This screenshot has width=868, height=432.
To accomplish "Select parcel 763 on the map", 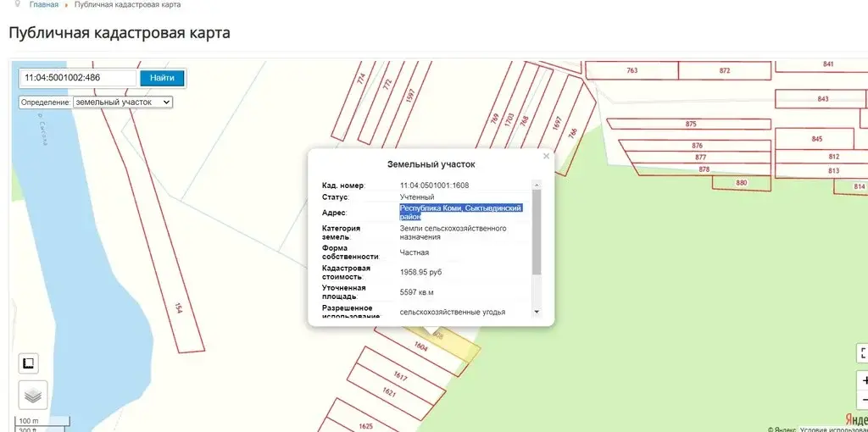I will (632, 70).
